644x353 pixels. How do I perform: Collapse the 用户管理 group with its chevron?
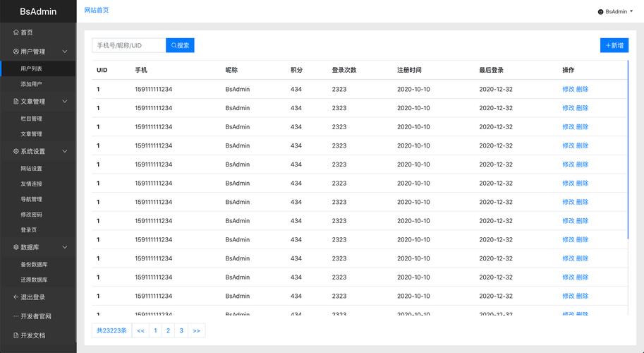point(65,52)
